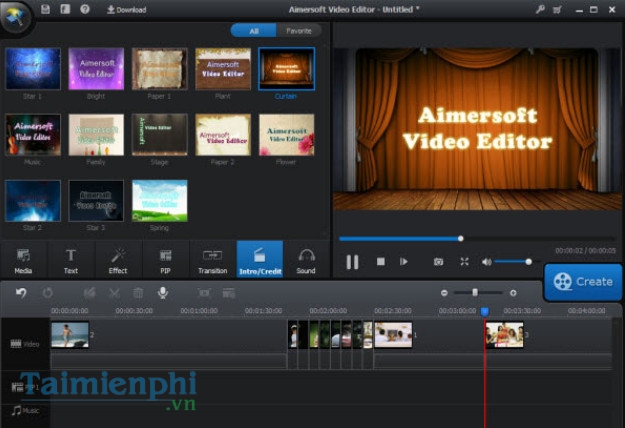Click the scene detection icon in timeline toolbar
This screenshot has height=428, width=625.
pos(229,293)
